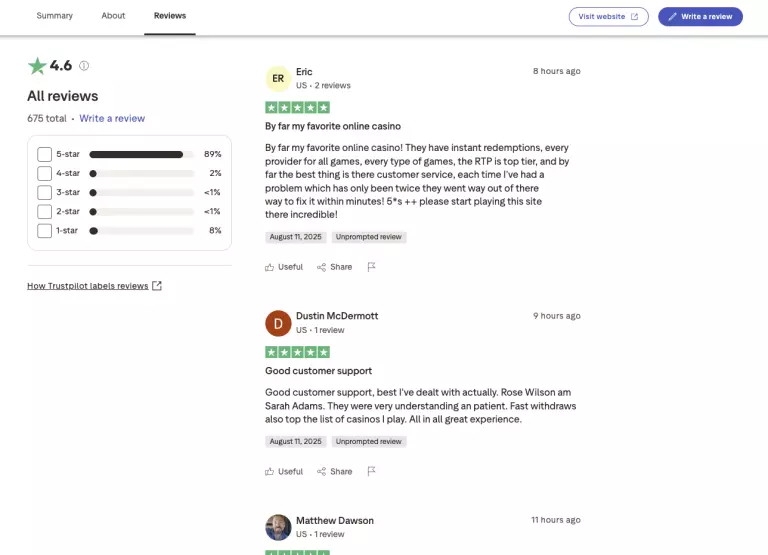Tick the 4-star filter checkbox
768x555 pixels.
[44, 173]
